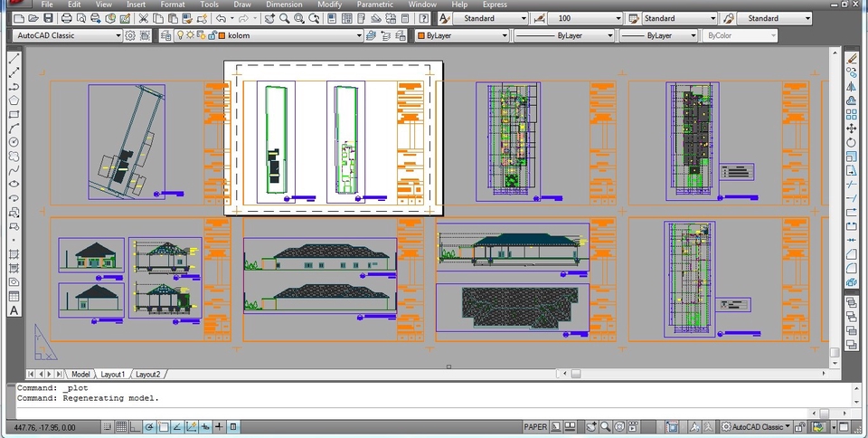Click the Help question mark icon
This screenshot has width=868, height=438.
point(424,18)
